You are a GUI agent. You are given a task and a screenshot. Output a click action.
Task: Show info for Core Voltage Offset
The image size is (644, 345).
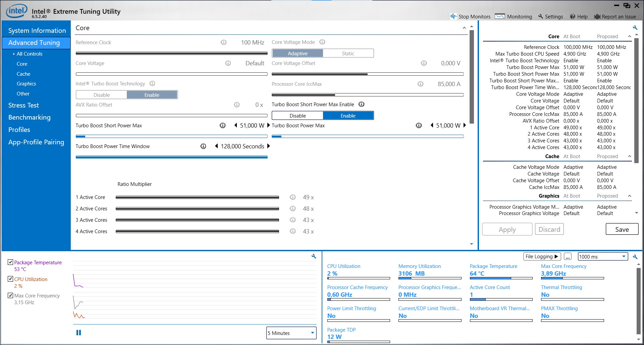424,63
